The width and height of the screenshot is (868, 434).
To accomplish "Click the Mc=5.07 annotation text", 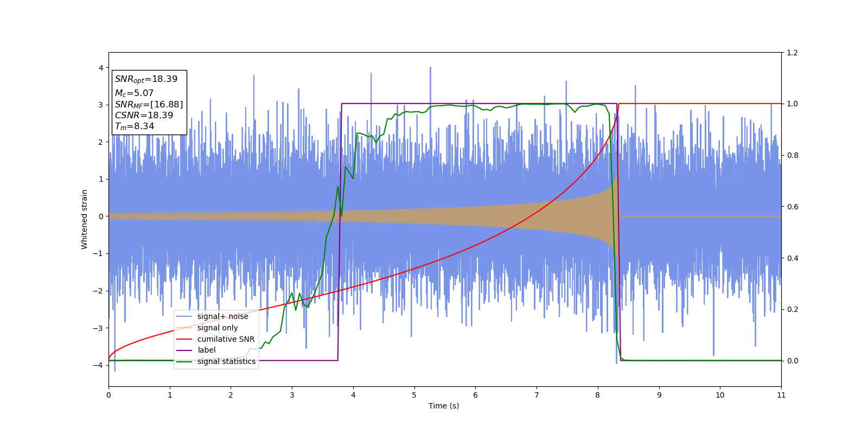I will click(x=134, y=93).
